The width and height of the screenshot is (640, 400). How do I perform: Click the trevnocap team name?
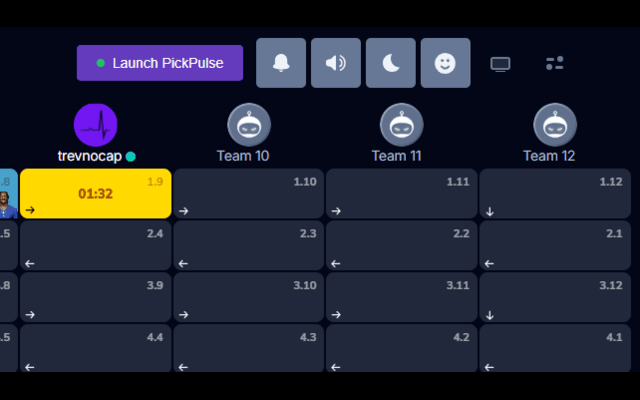(x=90, y=156)
